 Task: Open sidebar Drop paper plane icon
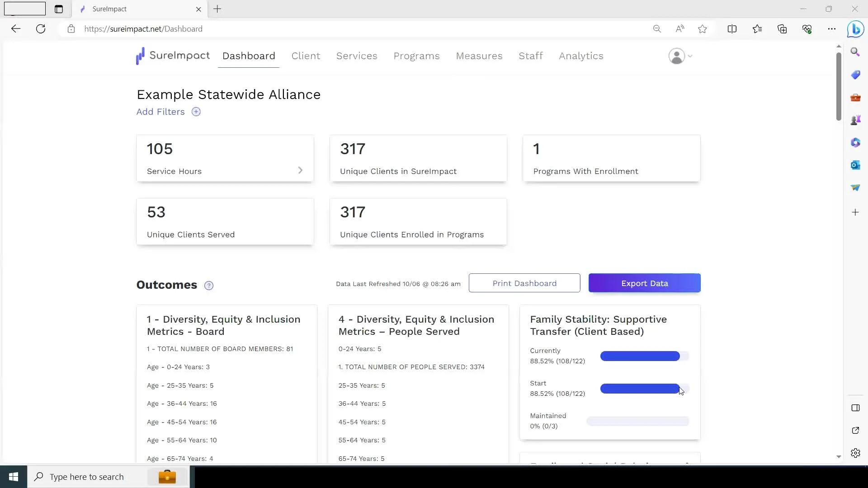[855, 188]
